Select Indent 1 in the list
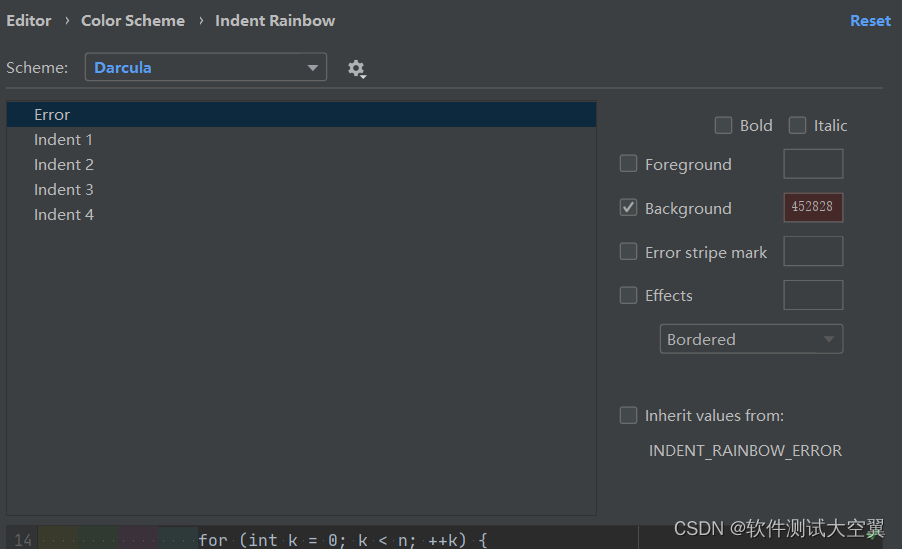Image resolution: width=902 pixels, height=549 pixels. pyautogui.click(x=63, y=140)
